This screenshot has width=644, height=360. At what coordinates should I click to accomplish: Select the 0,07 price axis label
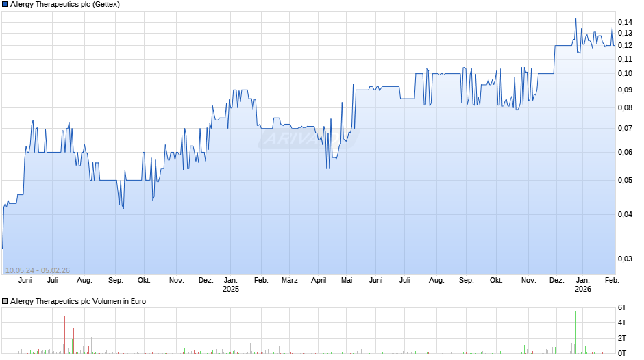pos(625,129)
